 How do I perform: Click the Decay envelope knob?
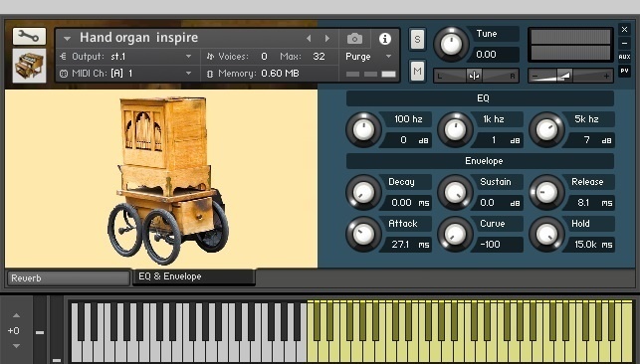tap(363, 192)
